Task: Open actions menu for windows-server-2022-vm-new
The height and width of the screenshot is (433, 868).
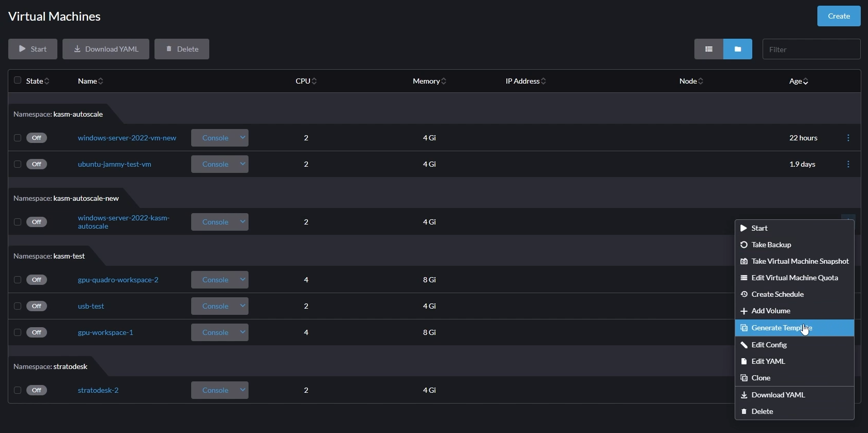Action: [x=848, y=138]
